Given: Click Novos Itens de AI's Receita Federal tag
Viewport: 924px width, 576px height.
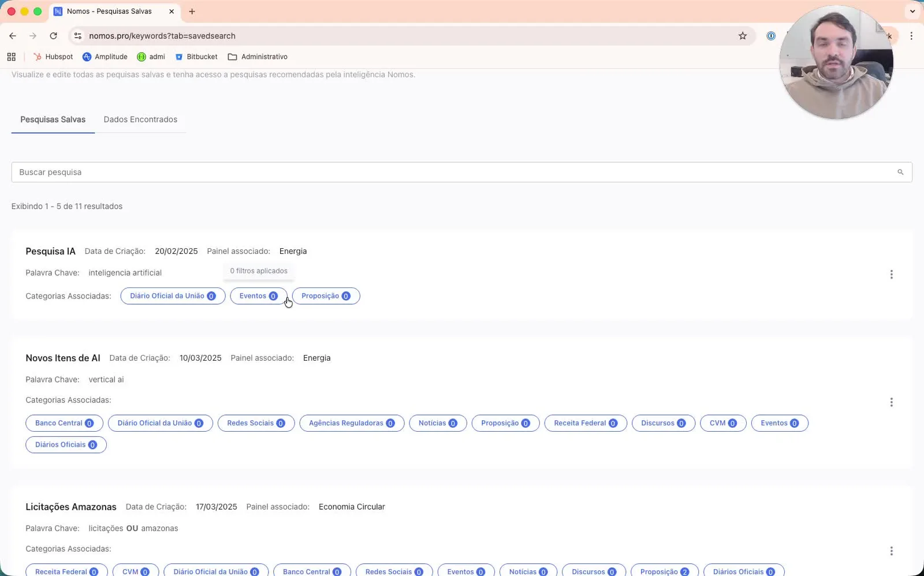Looking at the screenshot, I should pyautogui.click(x=586, y=423).
